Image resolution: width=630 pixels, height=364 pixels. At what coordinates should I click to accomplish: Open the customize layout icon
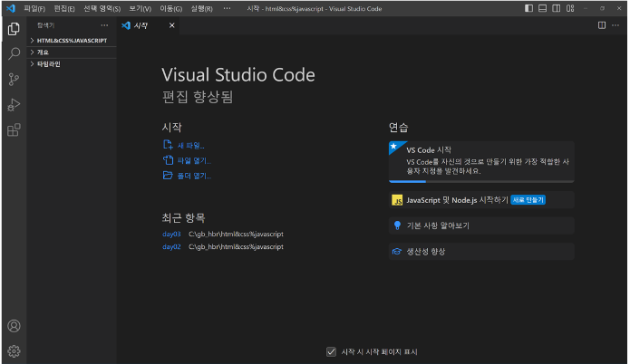pos(570,8)
